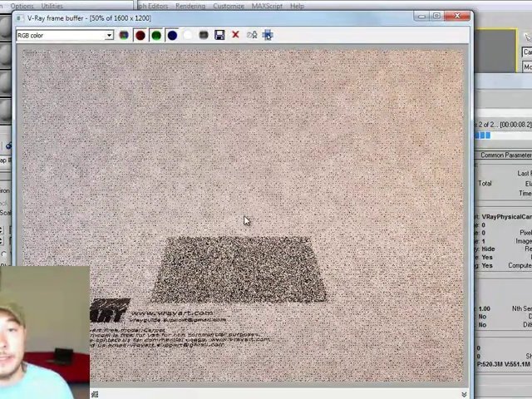
Task: Open the RGB color channel dropdown
Action: click(x=108, y=35)
